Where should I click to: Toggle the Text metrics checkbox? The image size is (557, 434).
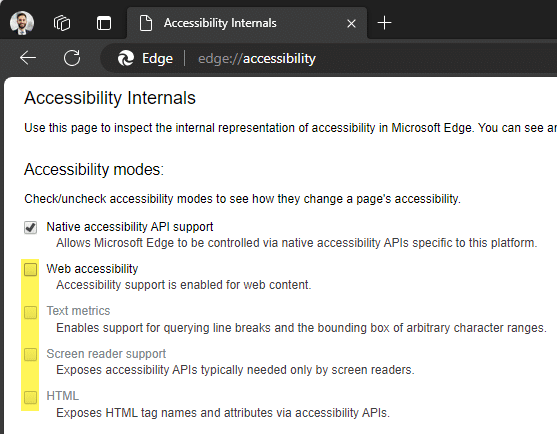pyautogui.click(x=31, y=313)
